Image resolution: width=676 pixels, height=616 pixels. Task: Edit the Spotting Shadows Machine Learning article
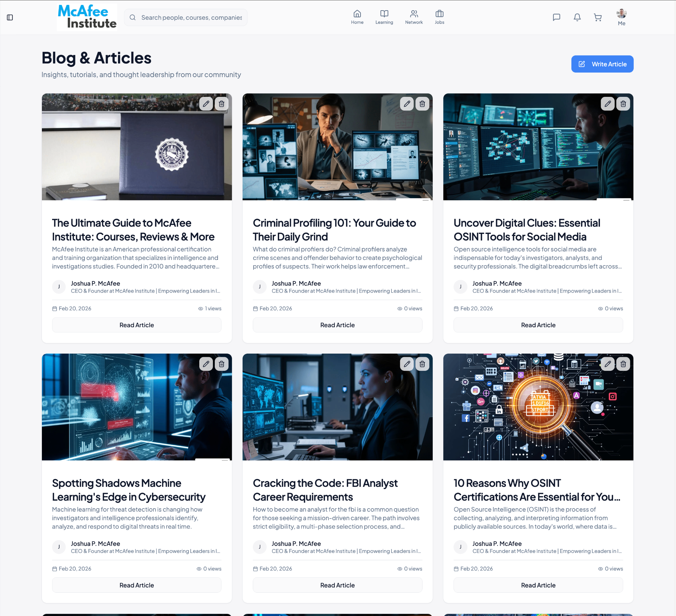pos(206,364)
